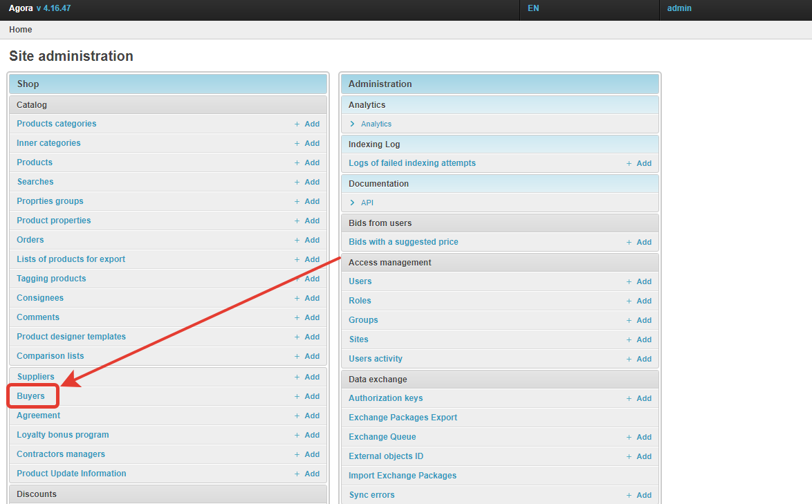Open the admin user menu

coord(679,8)
